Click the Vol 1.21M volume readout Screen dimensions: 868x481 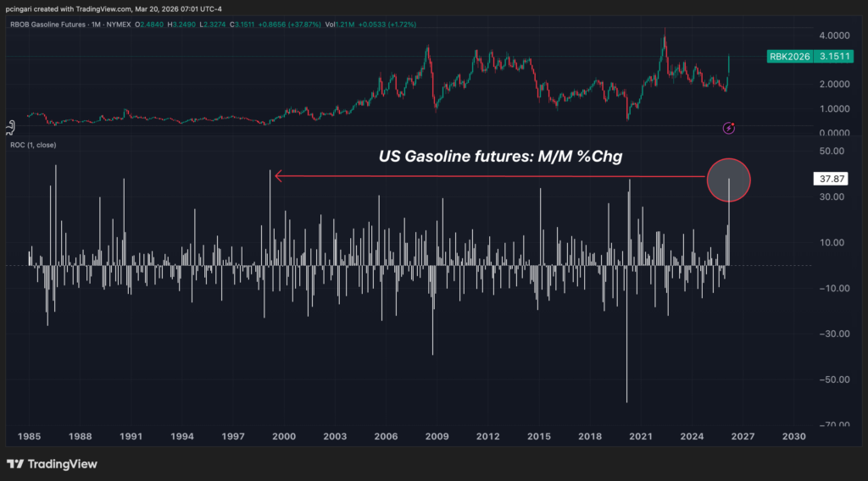pyautogui.click(x=320, y=24)
